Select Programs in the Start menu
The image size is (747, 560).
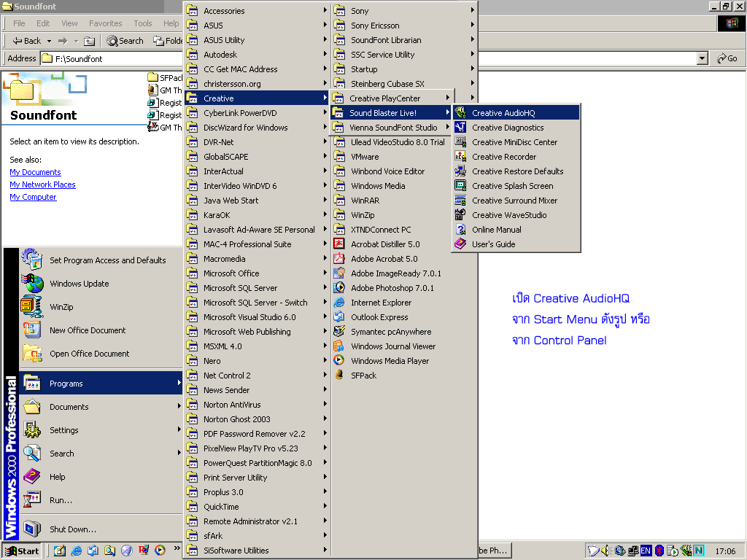(x=101, y=384)
